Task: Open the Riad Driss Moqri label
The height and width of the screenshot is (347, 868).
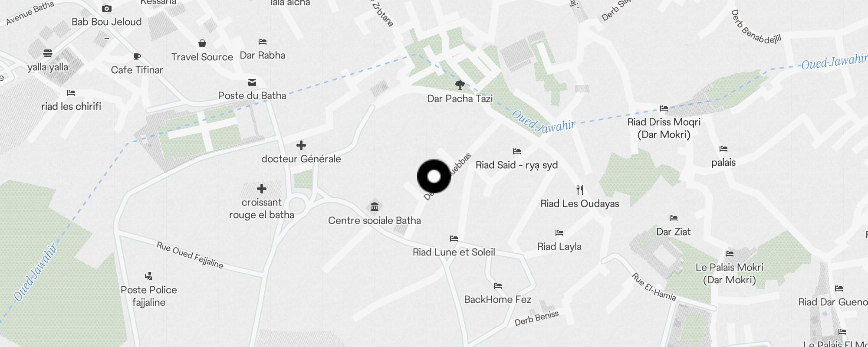Action: coord(664,128)
